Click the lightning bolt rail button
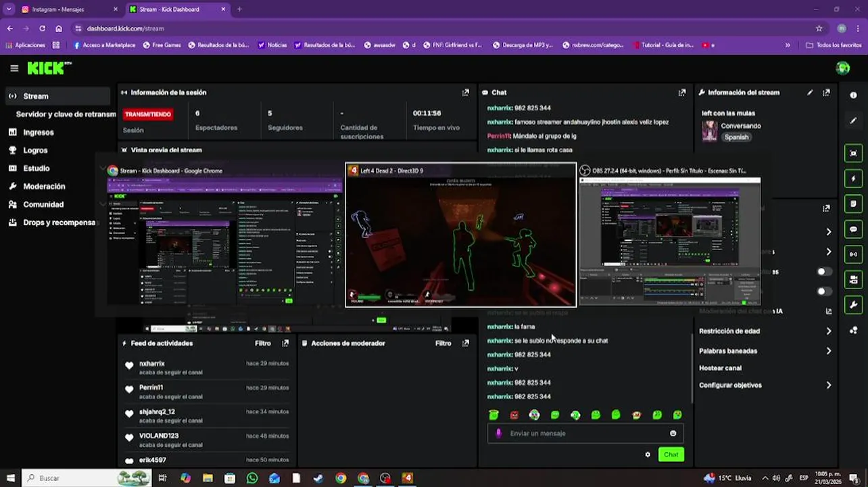868x487 pixels. [x=853, y=179]
